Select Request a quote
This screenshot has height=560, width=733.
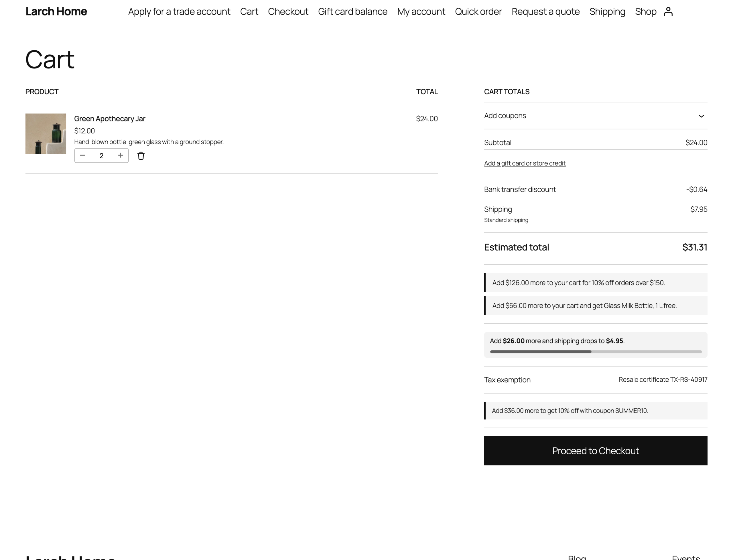(545, 12)
